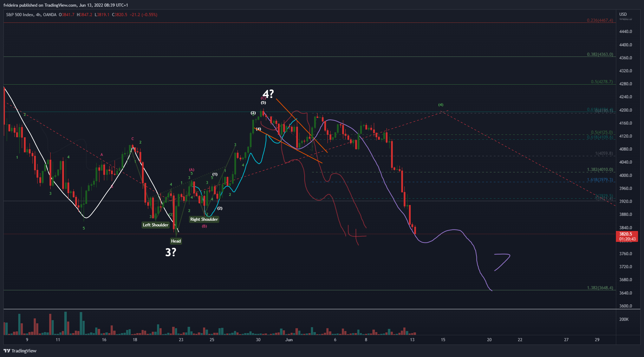Select the large '3?' wave annotation
644x357 pixels.
171,252
